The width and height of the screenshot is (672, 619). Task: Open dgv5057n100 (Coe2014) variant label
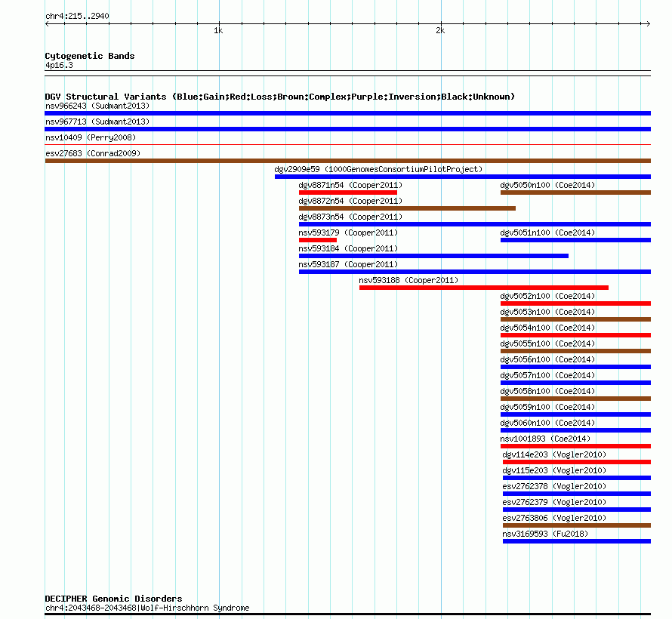click(x=547, y=375)
